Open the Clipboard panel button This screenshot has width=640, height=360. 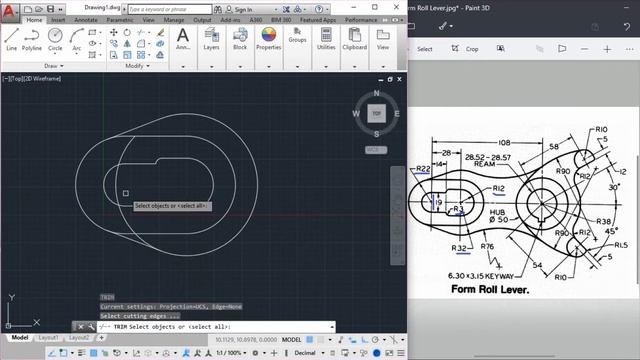tap(354, 39)
